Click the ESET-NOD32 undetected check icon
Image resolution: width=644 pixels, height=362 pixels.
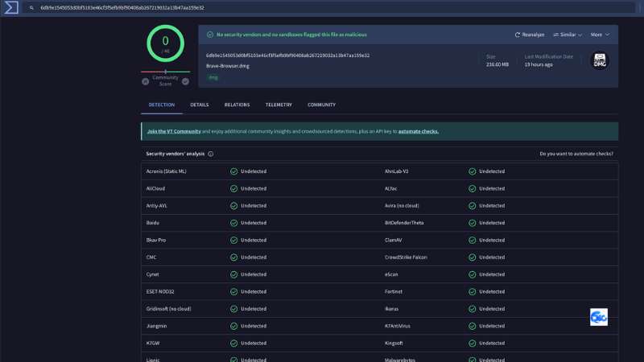coord(233,292)
